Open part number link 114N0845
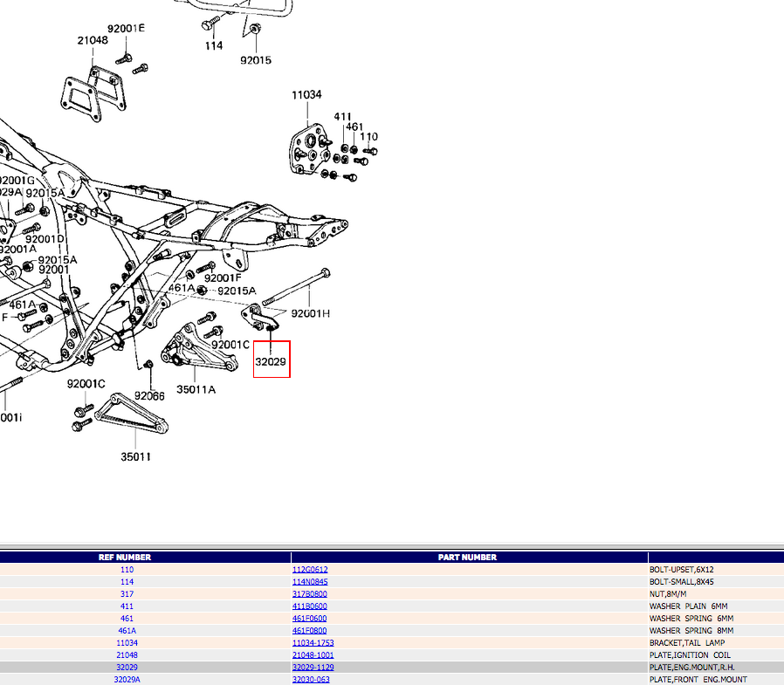784x685 pixels. coord(309,582)
